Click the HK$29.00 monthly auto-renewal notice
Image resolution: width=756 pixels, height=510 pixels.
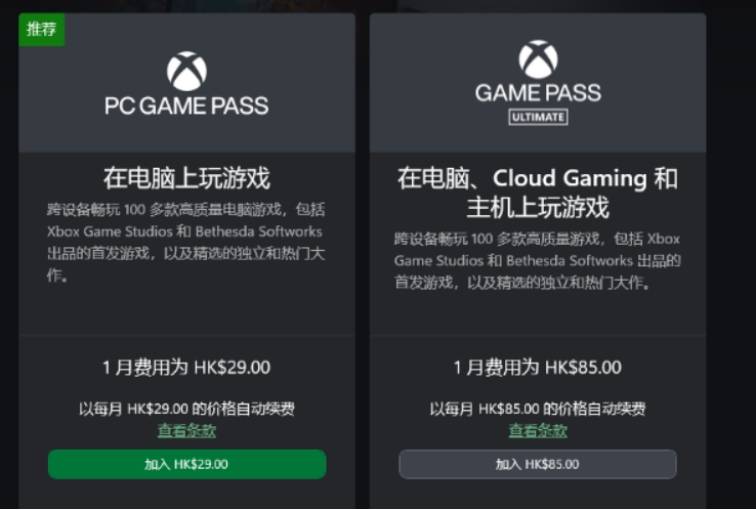186,408
